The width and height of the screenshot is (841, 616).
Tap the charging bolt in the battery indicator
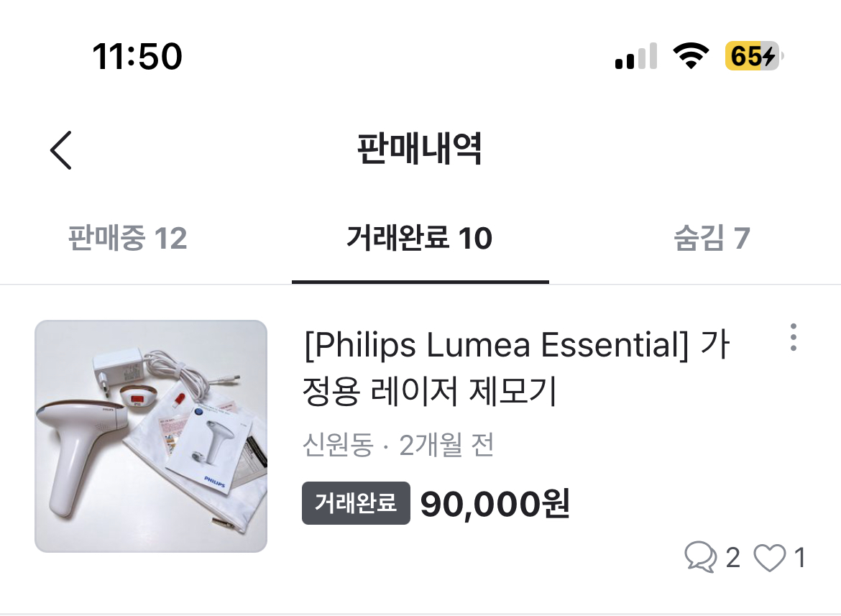click(x=768, y=56)
